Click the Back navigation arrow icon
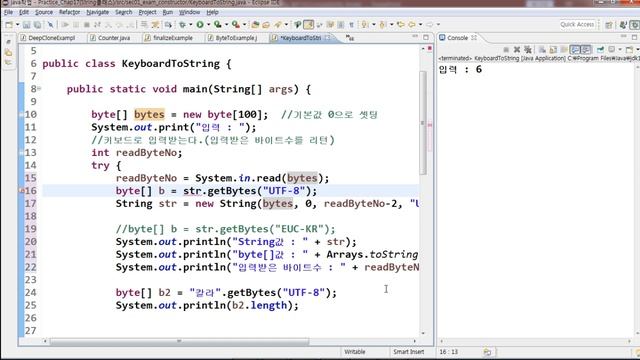This screenshot has width=640, height=360. 412,24
